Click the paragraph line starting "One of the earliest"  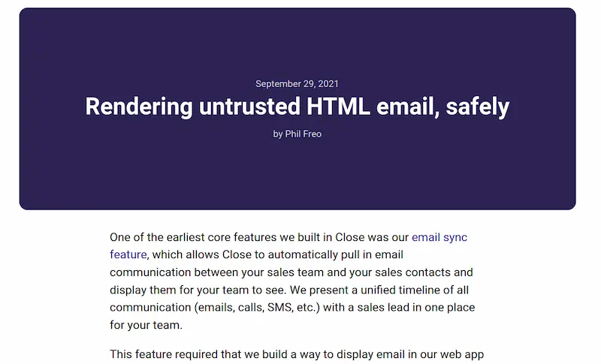pyautogui.click(x=288, y=237)
